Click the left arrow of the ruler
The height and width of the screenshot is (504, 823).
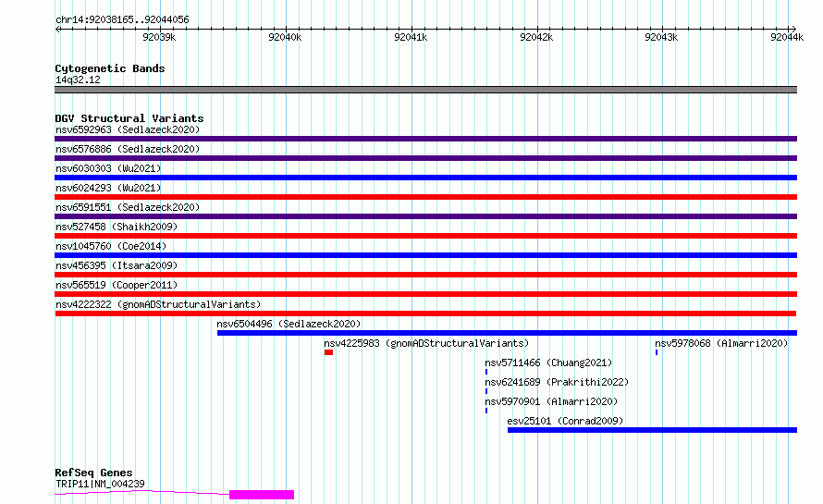57,29
